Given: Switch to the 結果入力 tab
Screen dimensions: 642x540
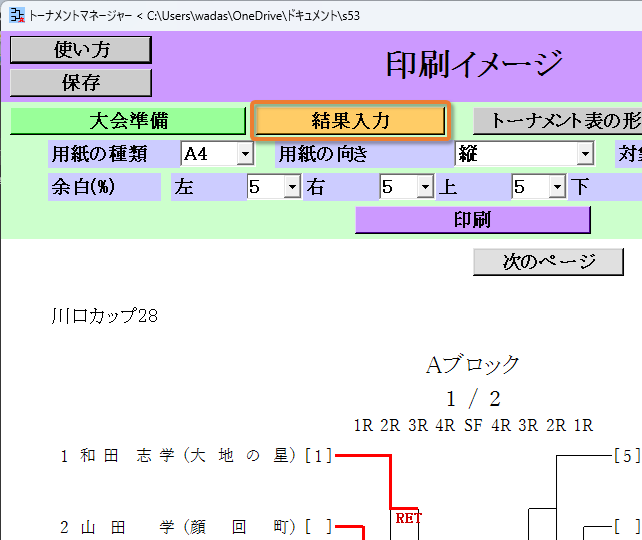Looking at the screenshot, I should pos(350,121).
